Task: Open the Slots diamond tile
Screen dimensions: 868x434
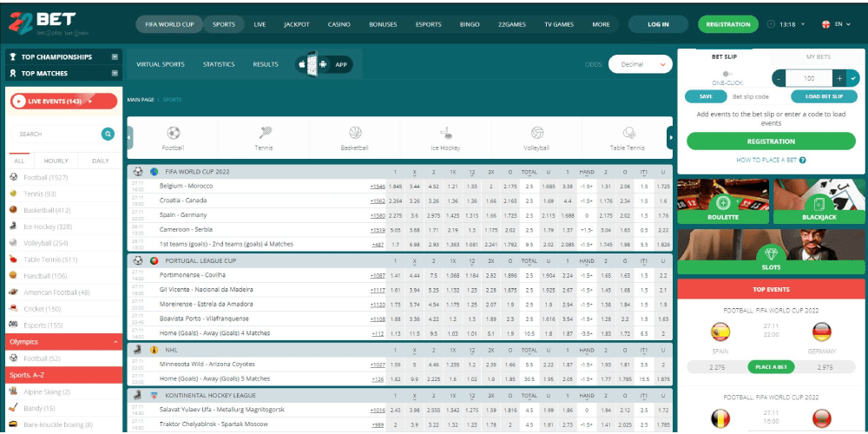Action: (x=771, y=253)
